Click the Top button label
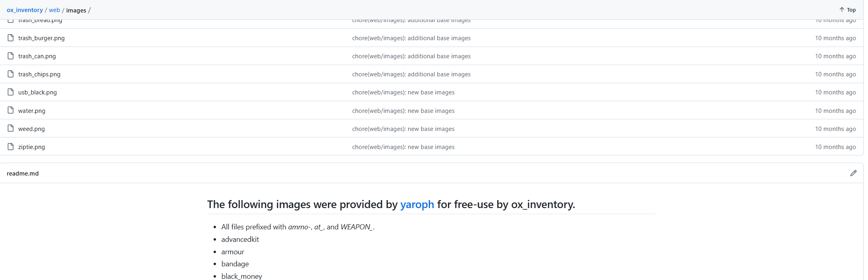Screen dimensions: 868x280 (851, 10)
